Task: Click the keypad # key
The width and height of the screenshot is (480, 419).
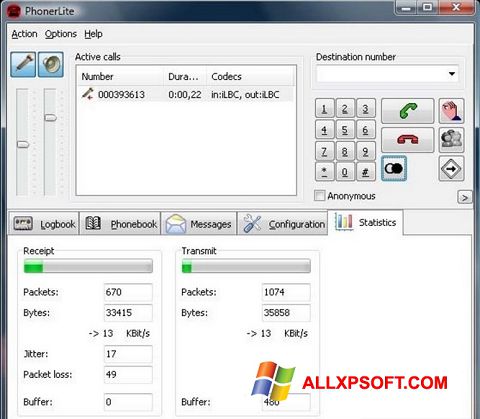Action: coord(365,172)
